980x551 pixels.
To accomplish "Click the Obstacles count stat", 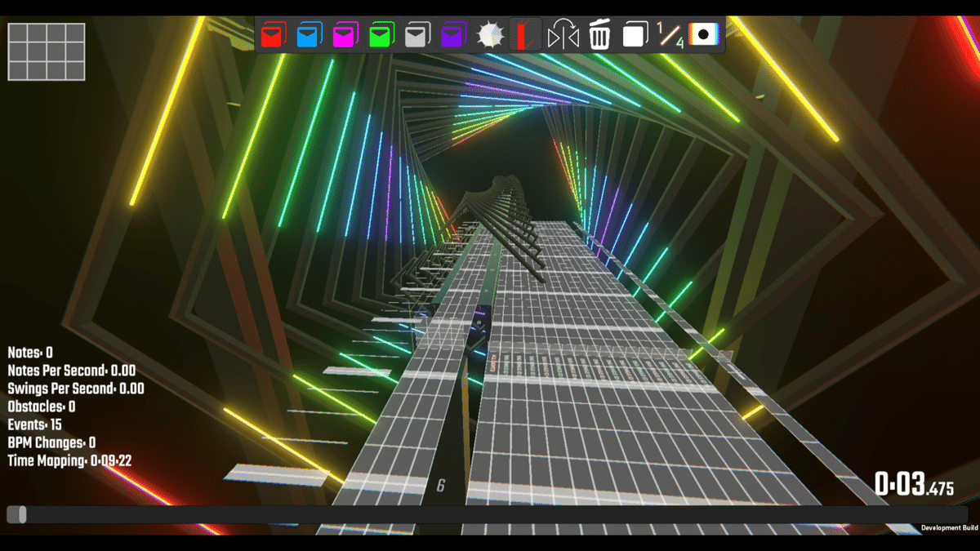I will (x=42, y=407).
